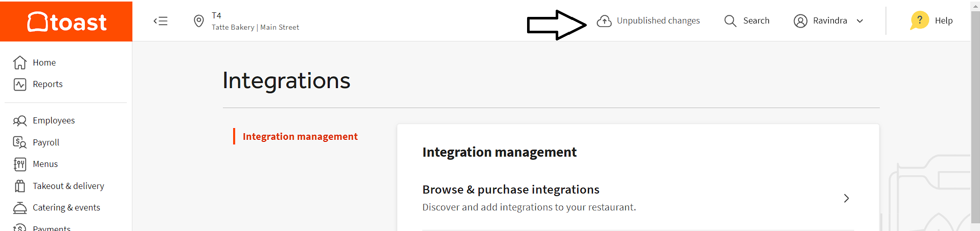Click the Integrations page heading
This screenshot has height=231, width=980.
click(286, 80)
